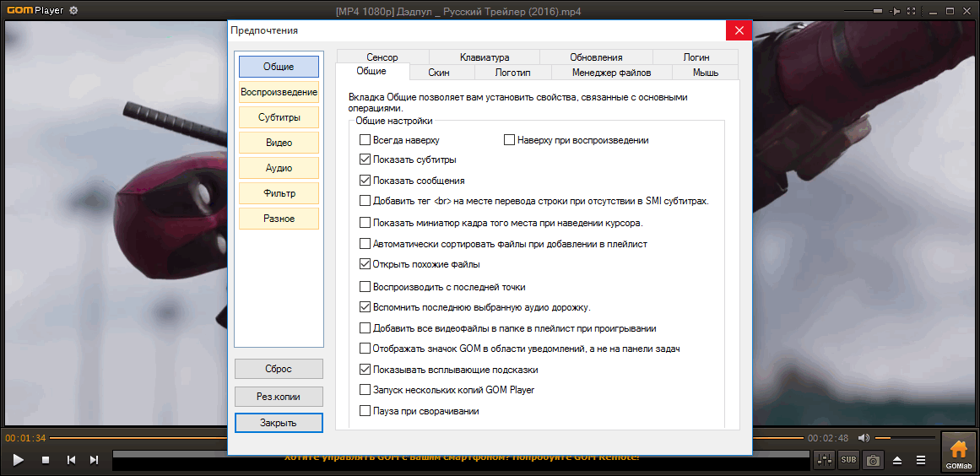The height and width of the screenshot is (476, 980).
Task: Skip to the previous track
Action: pos(71,460)
